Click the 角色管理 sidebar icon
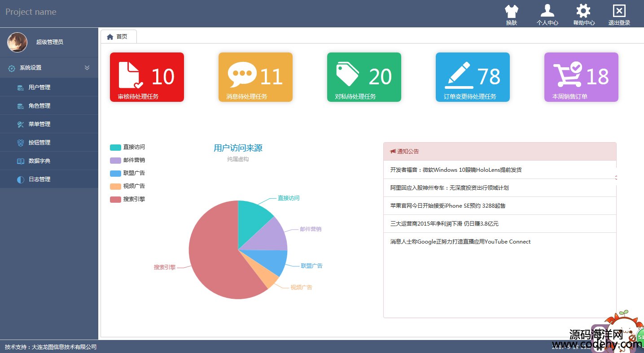 (20, 106)
